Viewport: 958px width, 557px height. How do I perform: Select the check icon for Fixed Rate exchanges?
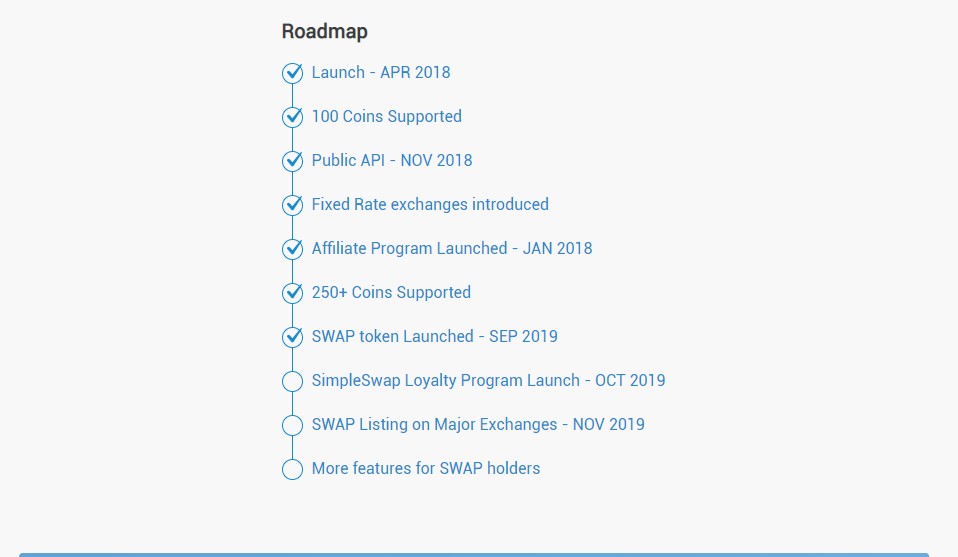coord(293,205)
